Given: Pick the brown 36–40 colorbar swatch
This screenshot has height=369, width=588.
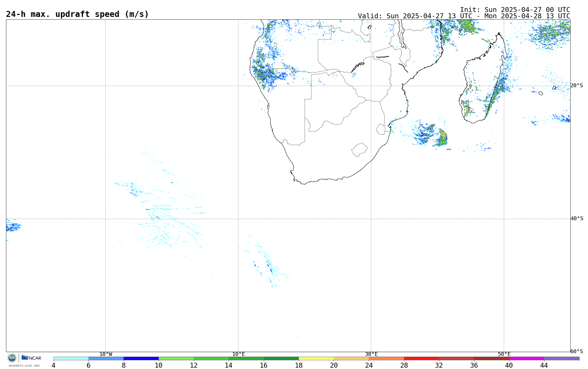Looking at the screenshot, I should [492, 359].
